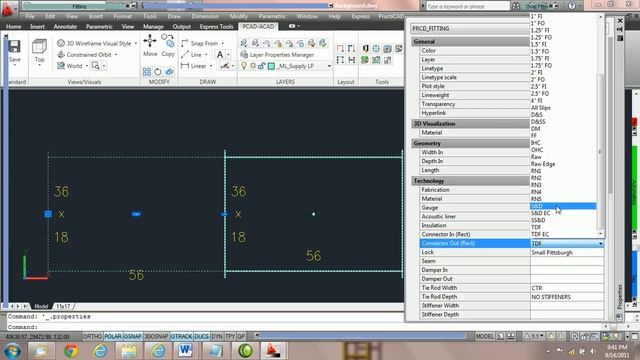This screenshot has height=360, width=640.
Task: Open Microsoft Word from the taskbar
Action: (185, 351)
